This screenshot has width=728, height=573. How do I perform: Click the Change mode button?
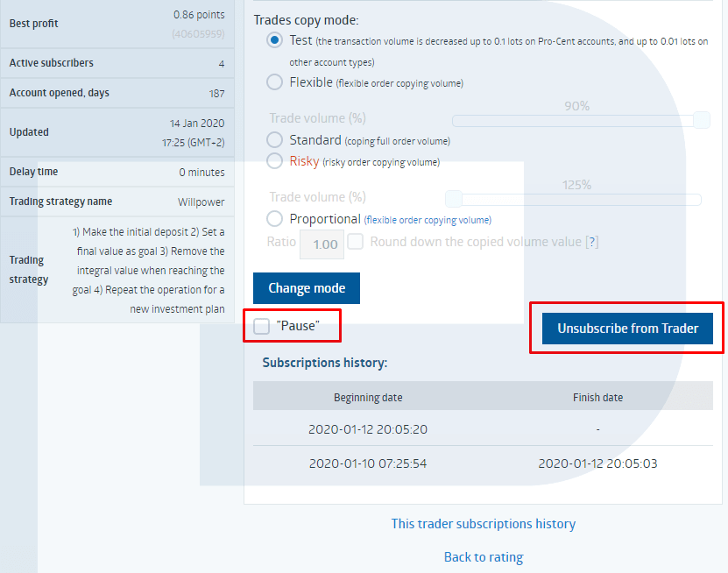coord(306,287)
